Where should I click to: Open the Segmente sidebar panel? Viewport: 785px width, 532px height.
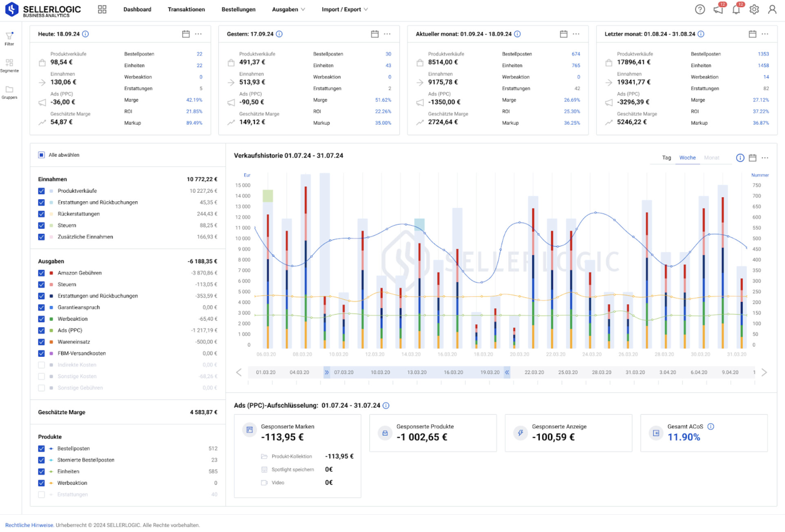(x=9, y=65)
